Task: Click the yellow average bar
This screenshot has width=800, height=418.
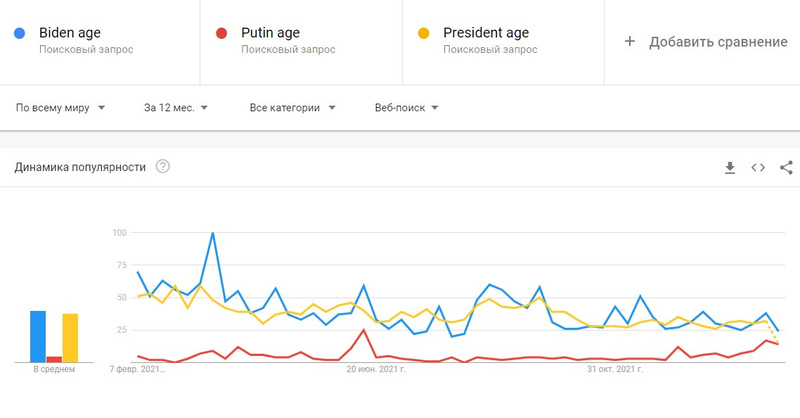Action: point(70,338)
